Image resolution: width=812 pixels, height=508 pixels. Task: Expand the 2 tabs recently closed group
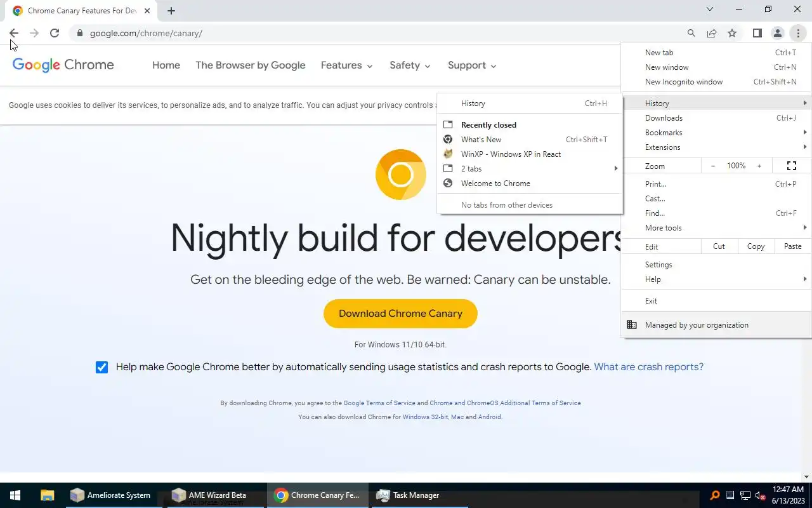tap(530, 169)
